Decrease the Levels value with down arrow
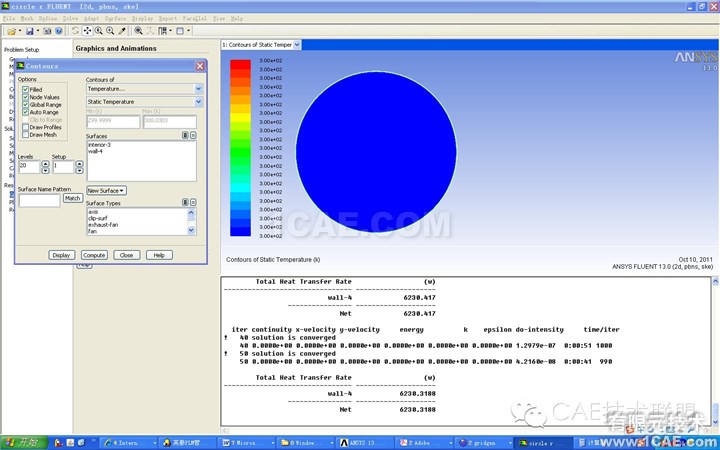This screenshot has width=720, height=450. [x=45, y=170]
